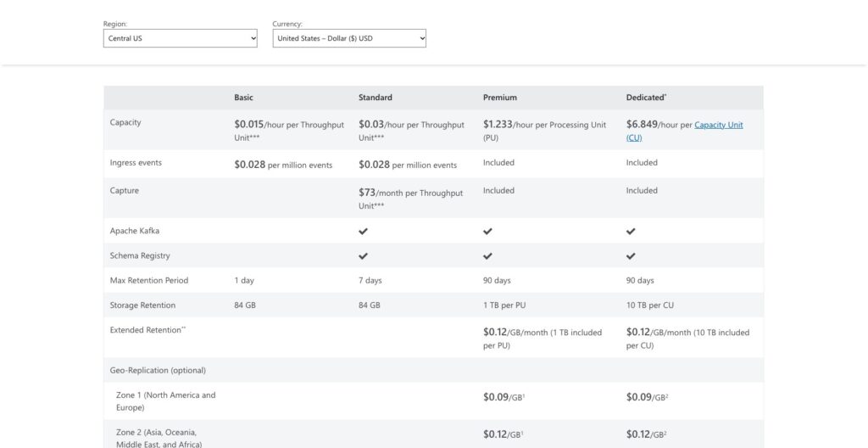Click Dedicated Included in Capture row
868x448 pixels.
point(643,191)
